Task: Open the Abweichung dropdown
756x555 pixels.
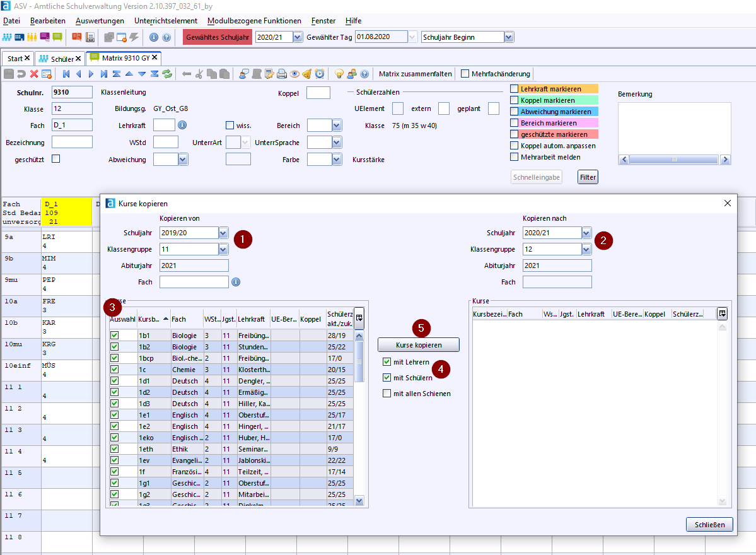Action: click(x=183, y=160)
